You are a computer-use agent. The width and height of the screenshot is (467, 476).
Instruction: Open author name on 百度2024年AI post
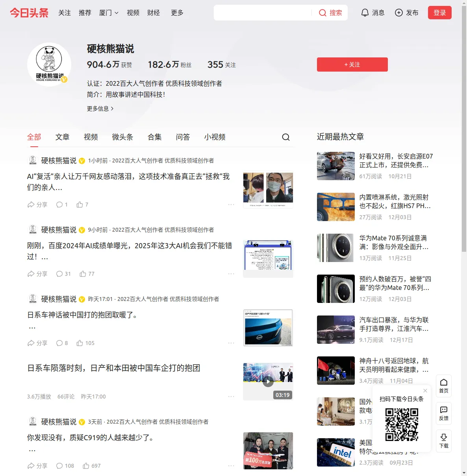click(59, 230)
